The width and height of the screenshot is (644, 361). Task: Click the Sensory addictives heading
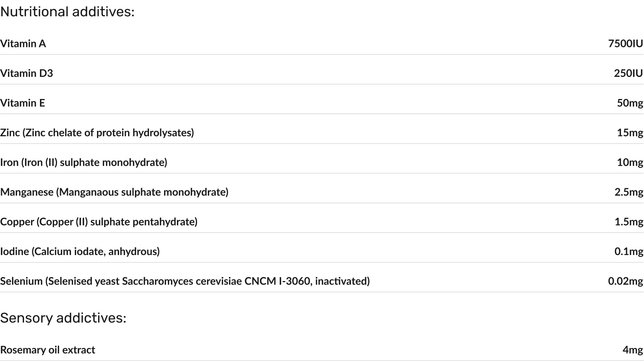pyautogui.click(x=63, y=318)
